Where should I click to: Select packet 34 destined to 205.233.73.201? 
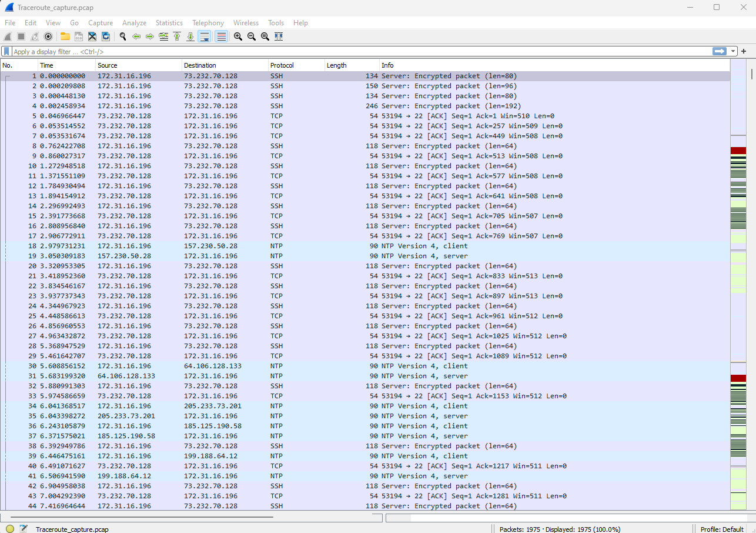[365, 406]
